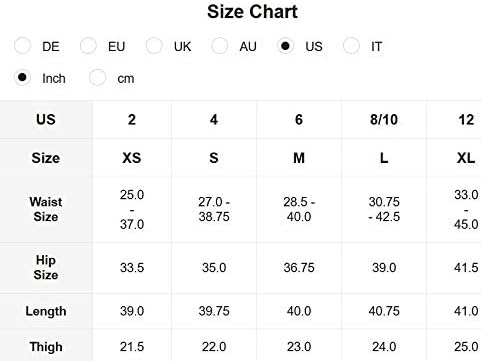Click the Thigh row label
482x361 pixels.
[x=46, y=347]
